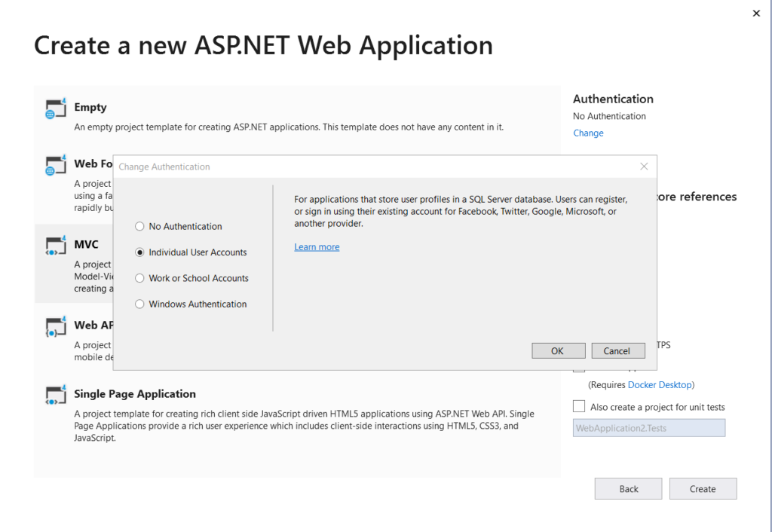Select Work or School Accounts
Image resolution: width=772 pixels, height=532 pixels.
pyautogui.click(x=139, y=278)
